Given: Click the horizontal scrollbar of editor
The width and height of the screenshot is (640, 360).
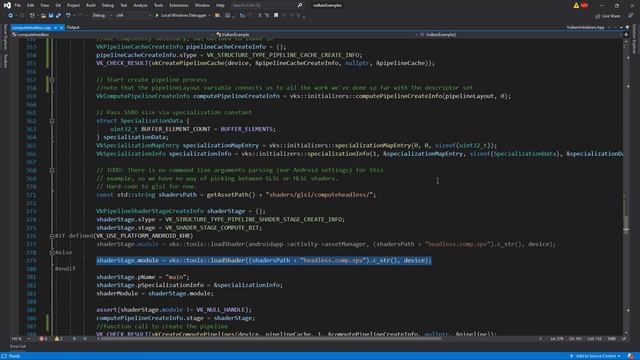Looking at the screenshot, I should click(271, 339).
